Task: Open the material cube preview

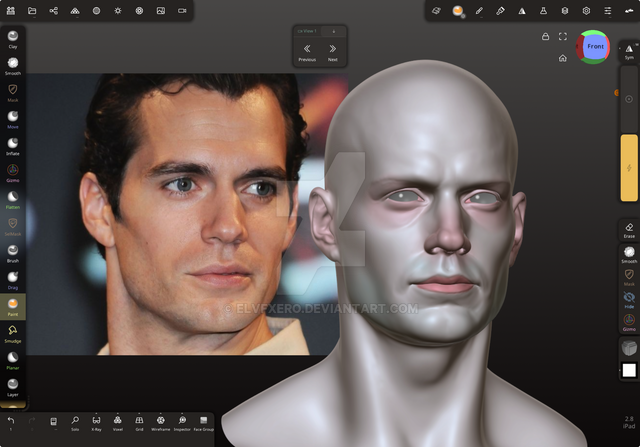Action: tap(629, 348)
